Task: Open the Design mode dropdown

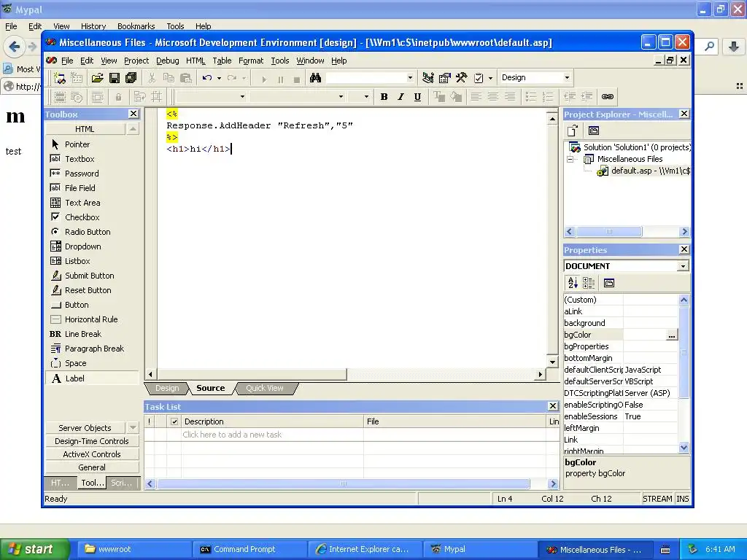Action: tap(566, 77)
